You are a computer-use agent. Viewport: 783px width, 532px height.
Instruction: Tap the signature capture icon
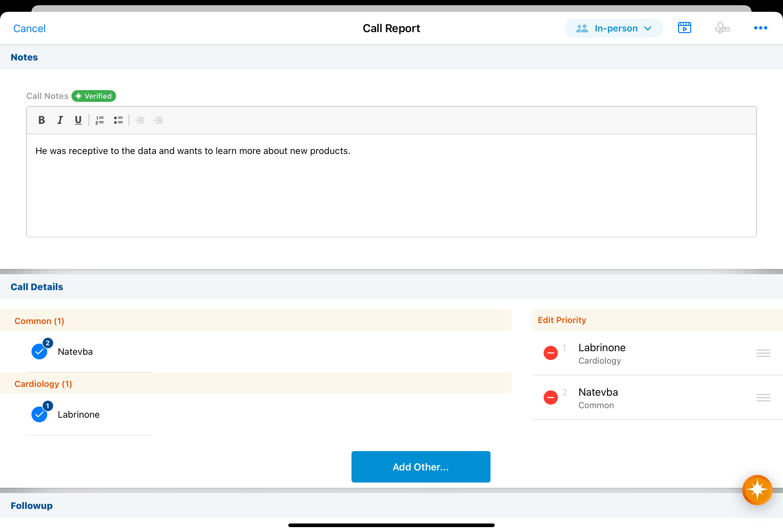point(722,28)
